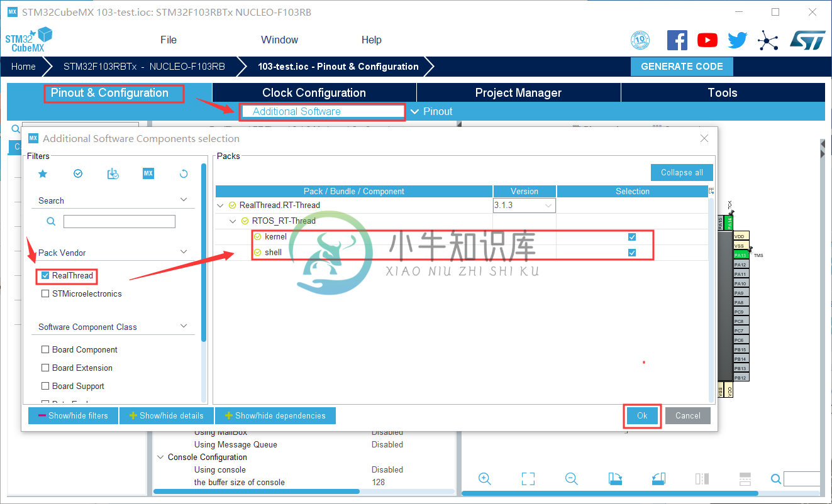Click the vertical split view icon

click(702, 479)
